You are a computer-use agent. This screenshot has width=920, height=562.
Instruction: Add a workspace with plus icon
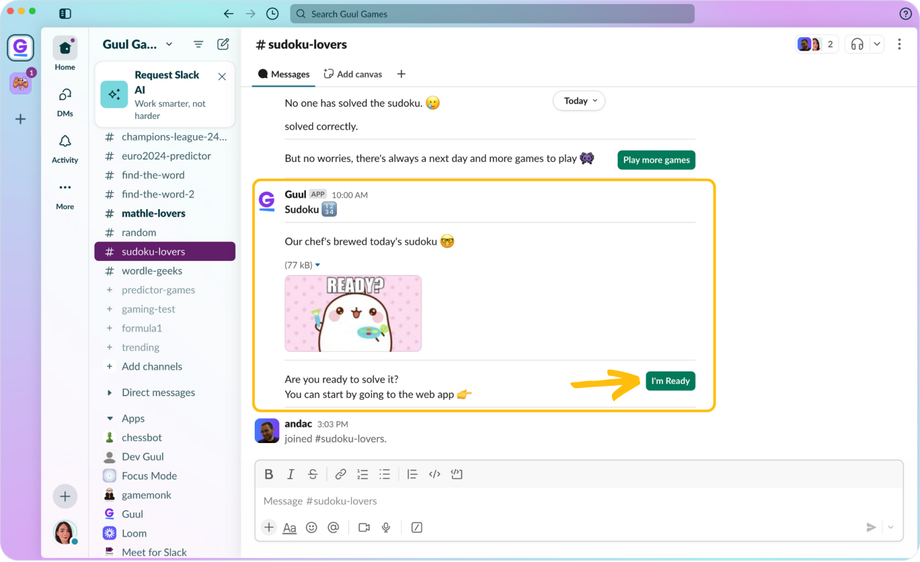tap(21, 119)
